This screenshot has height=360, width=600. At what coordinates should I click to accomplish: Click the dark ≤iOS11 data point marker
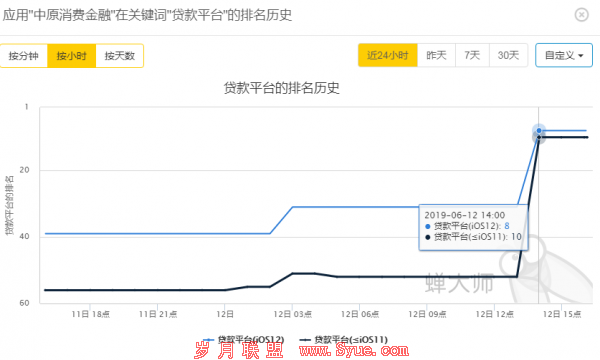pos(539,137)
